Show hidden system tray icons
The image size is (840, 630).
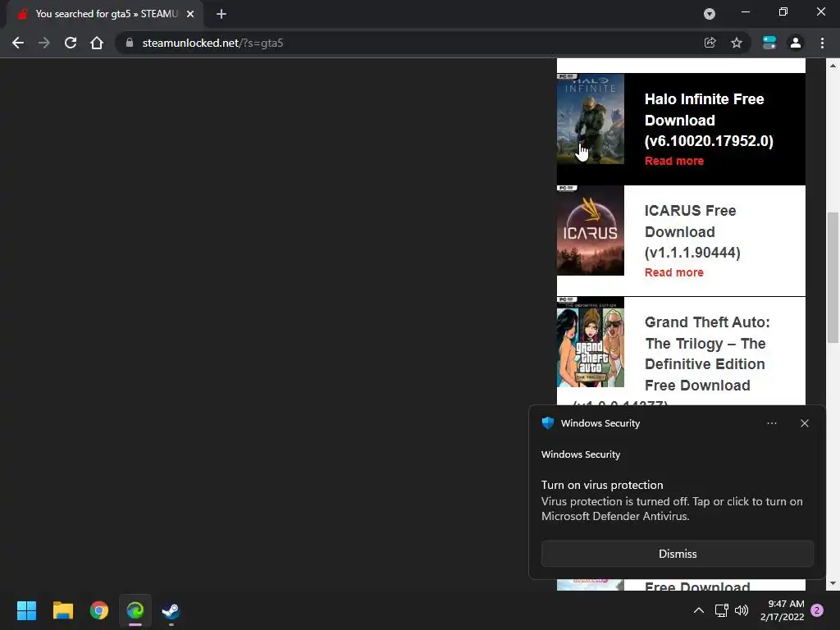pos(699,610)
